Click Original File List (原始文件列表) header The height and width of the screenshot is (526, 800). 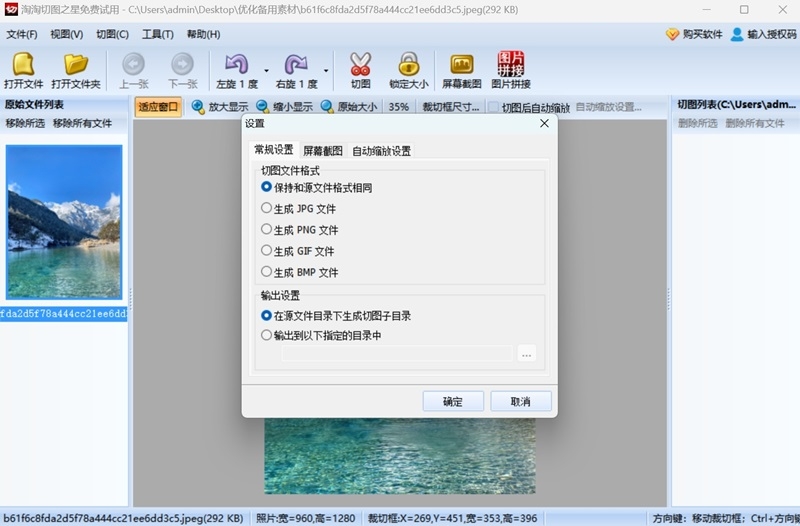pos(35,105)
